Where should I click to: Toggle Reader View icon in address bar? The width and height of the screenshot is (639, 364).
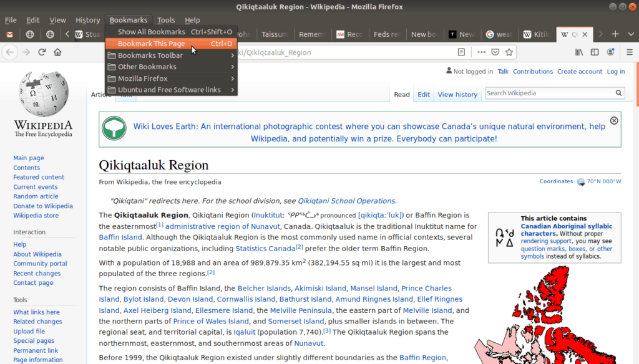[461, 52]
